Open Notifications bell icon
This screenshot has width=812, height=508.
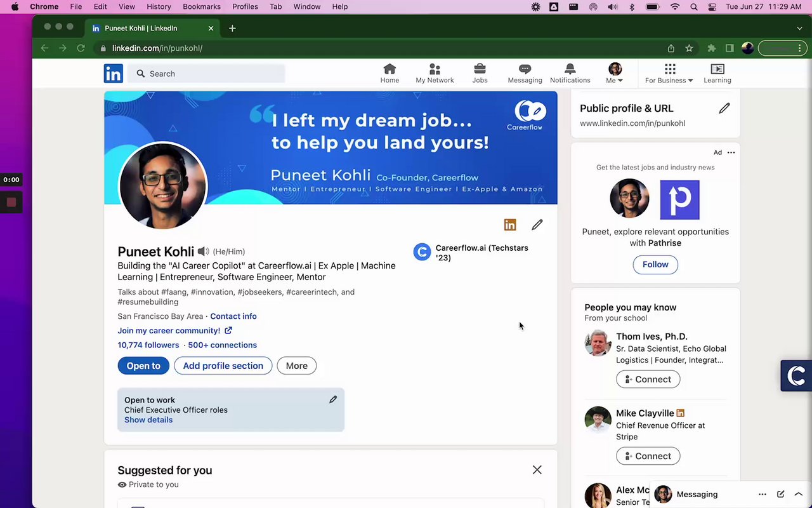click(x=570, y=73)
